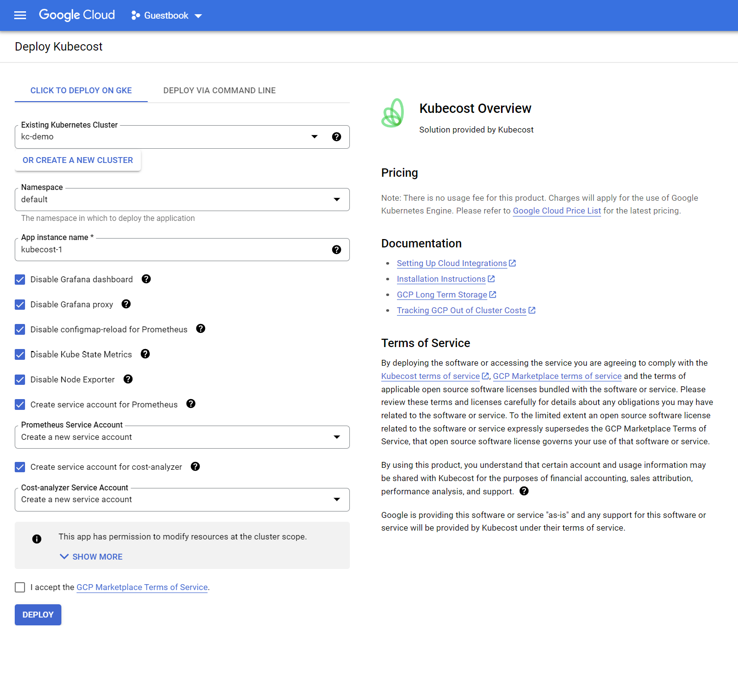
Task: Toggle Disable configmap-reload for Prometheus checkbox
Action: coord(20,329)
